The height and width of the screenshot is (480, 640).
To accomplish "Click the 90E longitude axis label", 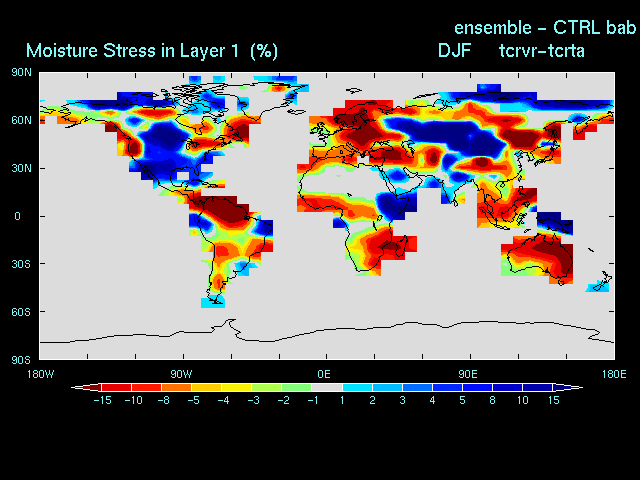I will coord(467,374).
